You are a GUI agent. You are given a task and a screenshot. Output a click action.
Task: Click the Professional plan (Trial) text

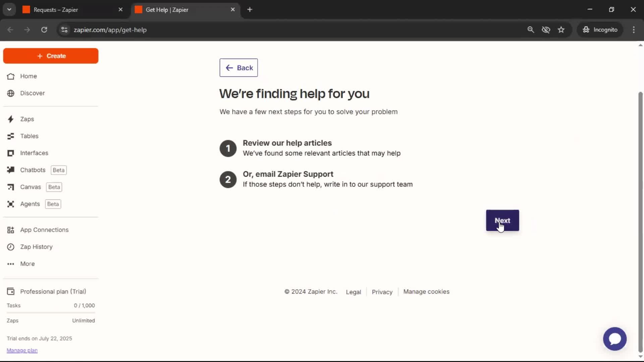[x=53, y=292]
